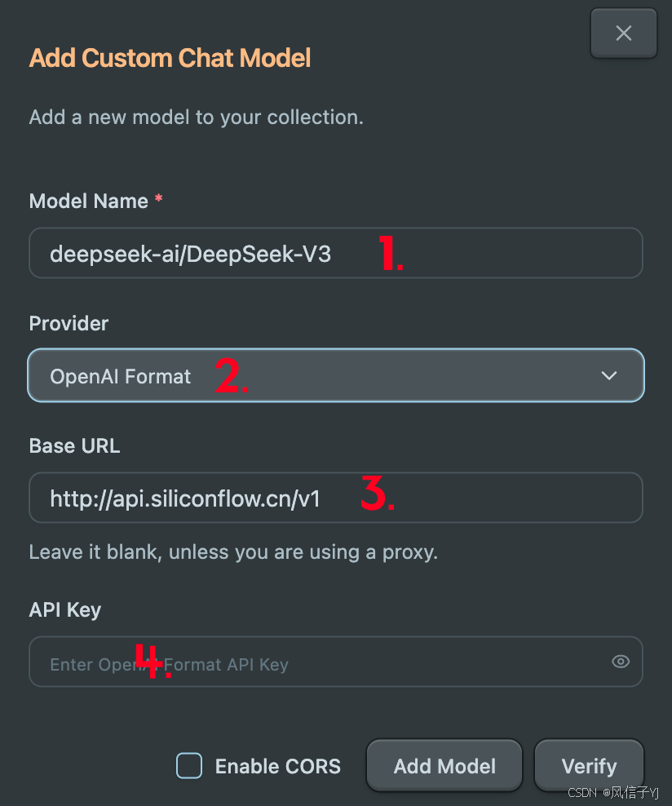Viewport: 672px width, 806px height.
Task: Click the Add Model button
Action: tap(444, 766)
